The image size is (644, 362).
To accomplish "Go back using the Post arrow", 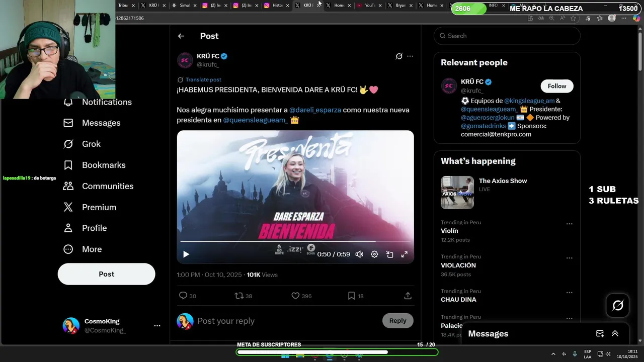I will coord(181,36).
